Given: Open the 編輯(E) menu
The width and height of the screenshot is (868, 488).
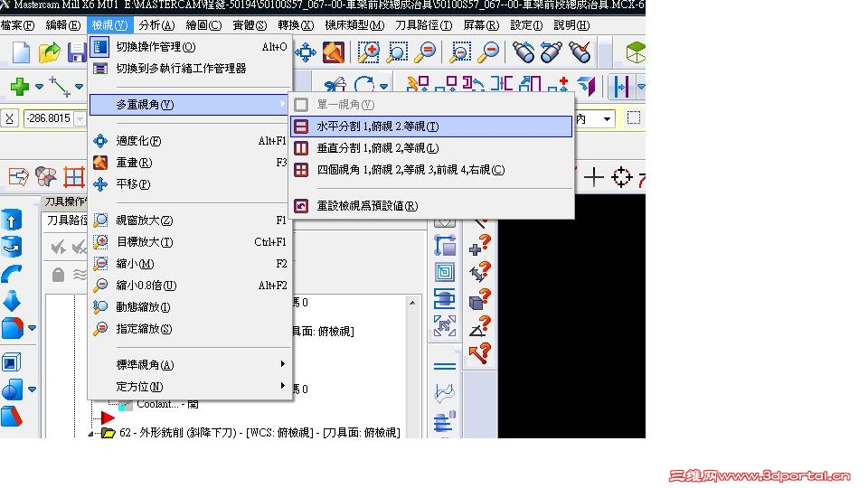Looking at the screenshot, I should 63,25.
